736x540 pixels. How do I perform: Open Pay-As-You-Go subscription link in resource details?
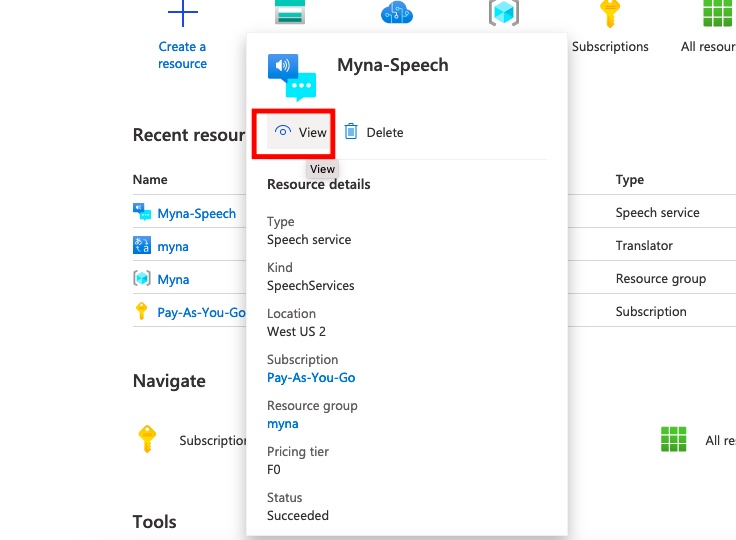311,378
